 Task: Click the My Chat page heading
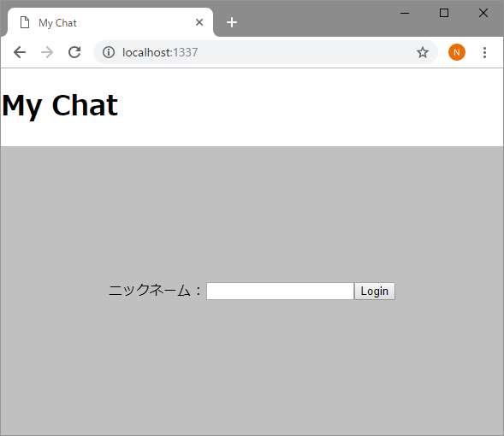click(60, 106)
